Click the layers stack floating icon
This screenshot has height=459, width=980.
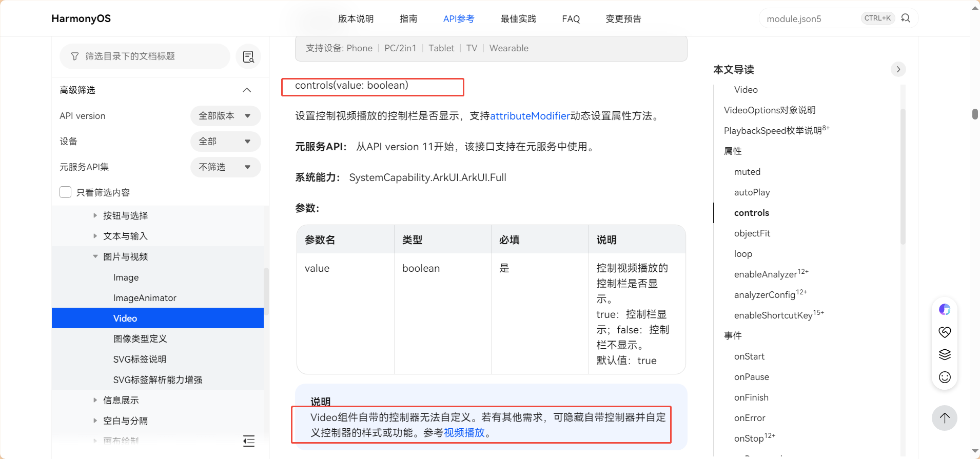pyautogui.click(x=945, y=354)
